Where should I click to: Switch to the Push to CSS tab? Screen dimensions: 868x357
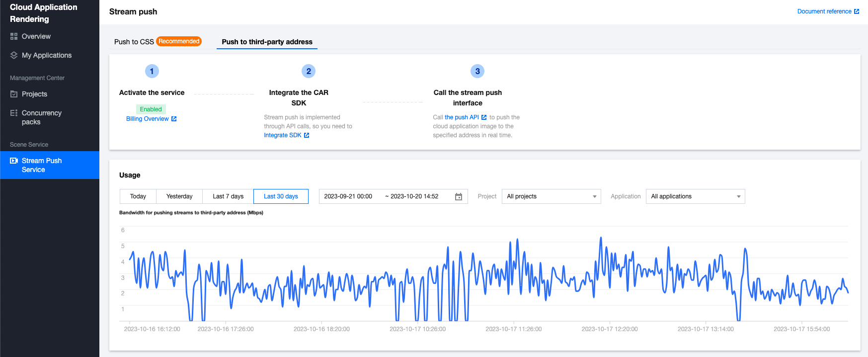(134, 42)
